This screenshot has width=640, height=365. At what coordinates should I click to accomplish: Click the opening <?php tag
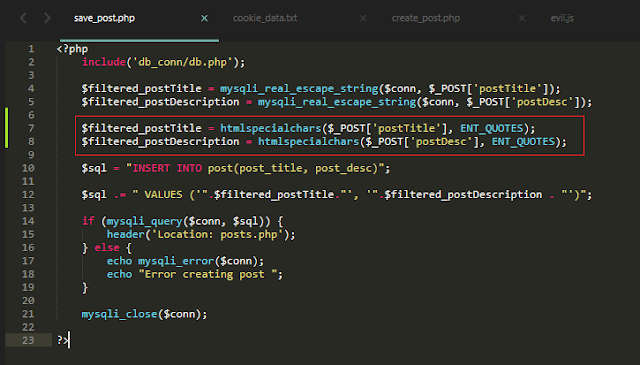(72, 49)
